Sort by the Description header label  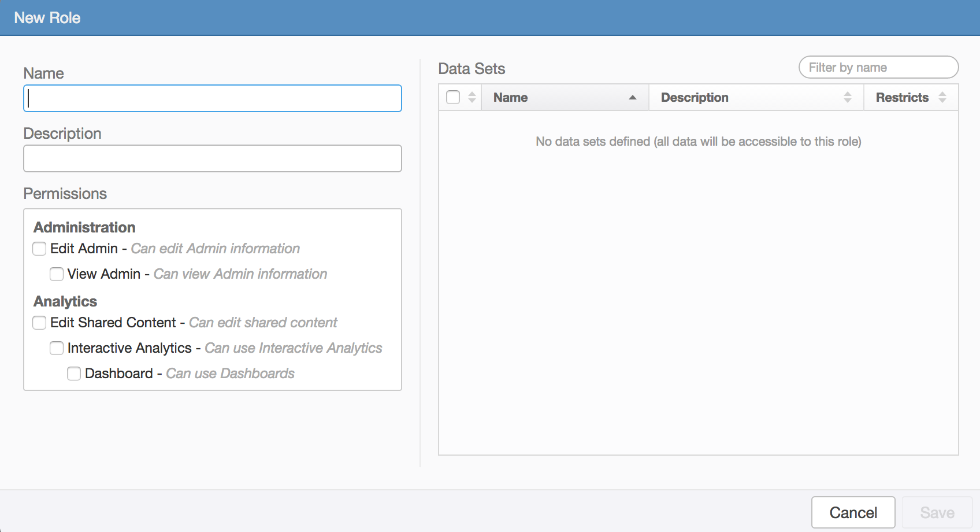pyautogui.click(x=695, y=97)
